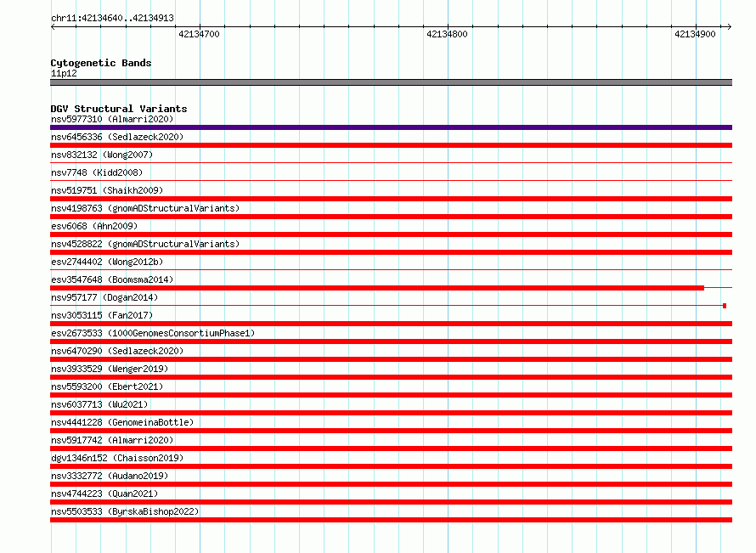Select esv3547648 (Boomsma2014) label
The image size is (756, 553).
click(112, 279)
